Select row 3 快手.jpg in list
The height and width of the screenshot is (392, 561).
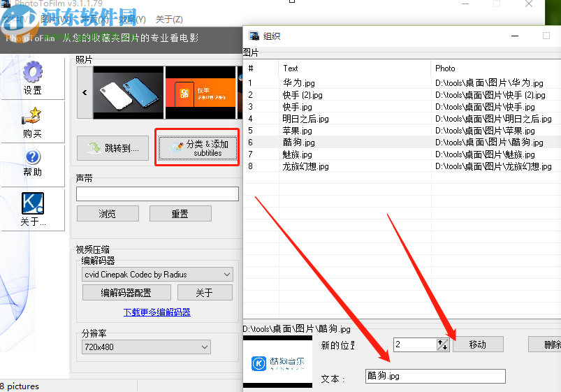coord(402,107)
